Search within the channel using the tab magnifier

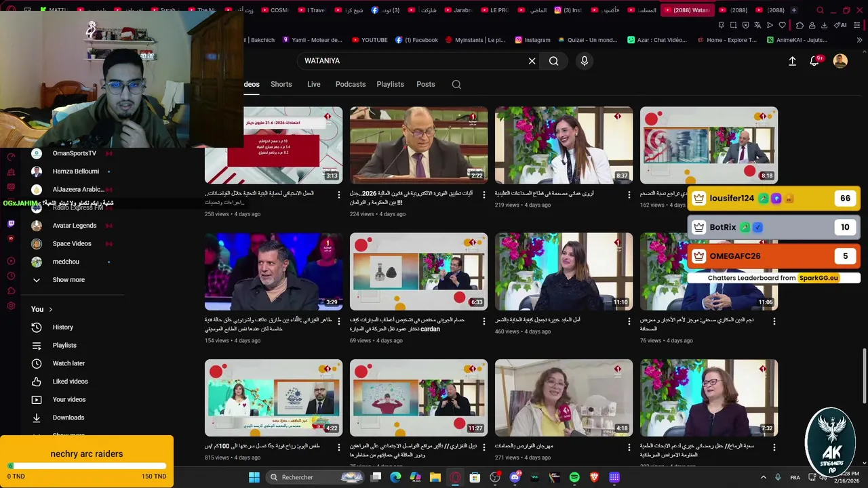(456, 85)
